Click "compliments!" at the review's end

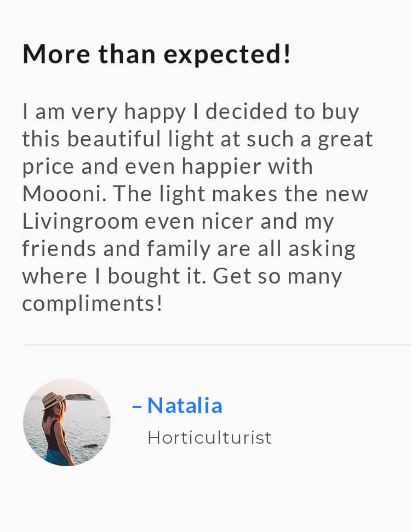point(92,303)
